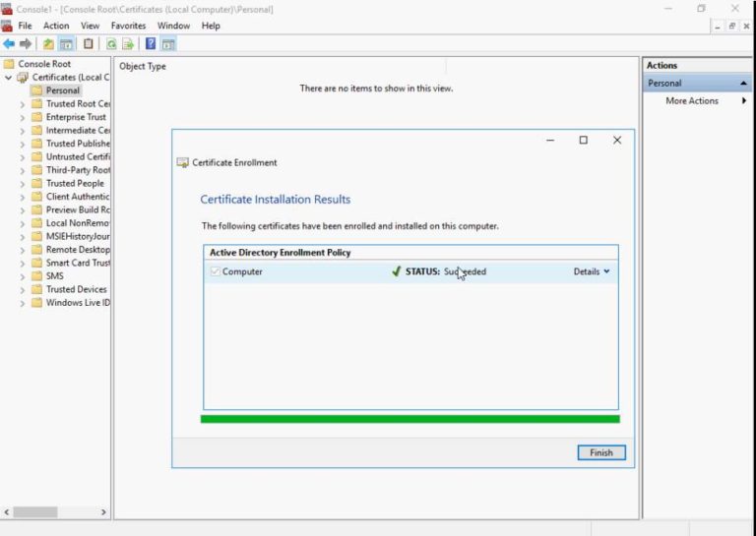Click the tree pane scroll right arrow
The width and height of the screenshot is (756, 536).
pos(103,512)
